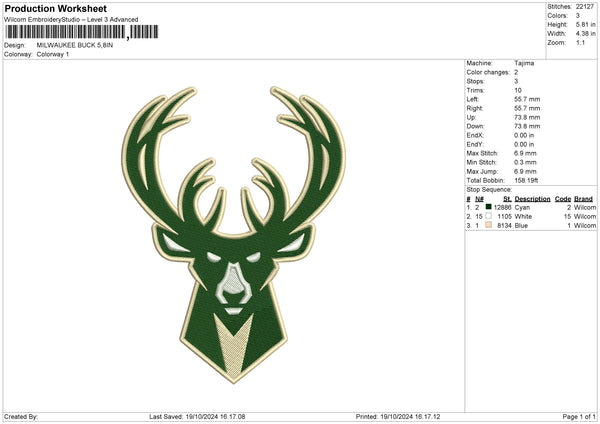
Task: Click the 'Code' column header
Action: click(563, 199)
